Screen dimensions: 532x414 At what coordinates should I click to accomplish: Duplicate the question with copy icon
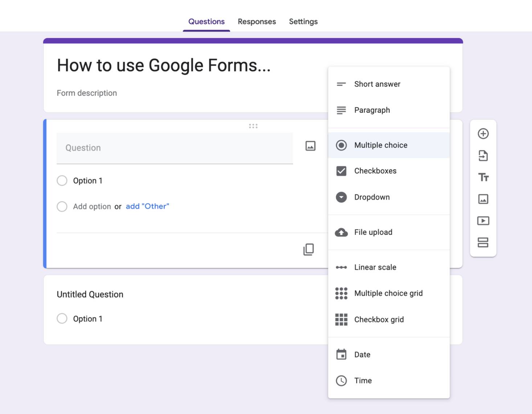click(308, 249)
